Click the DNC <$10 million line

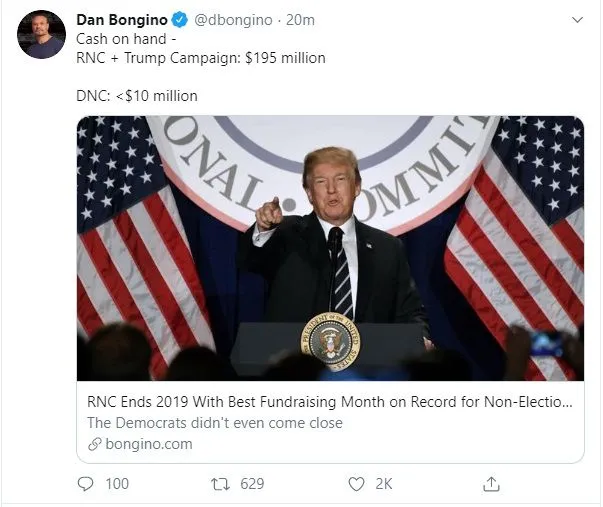pos(137,96)
